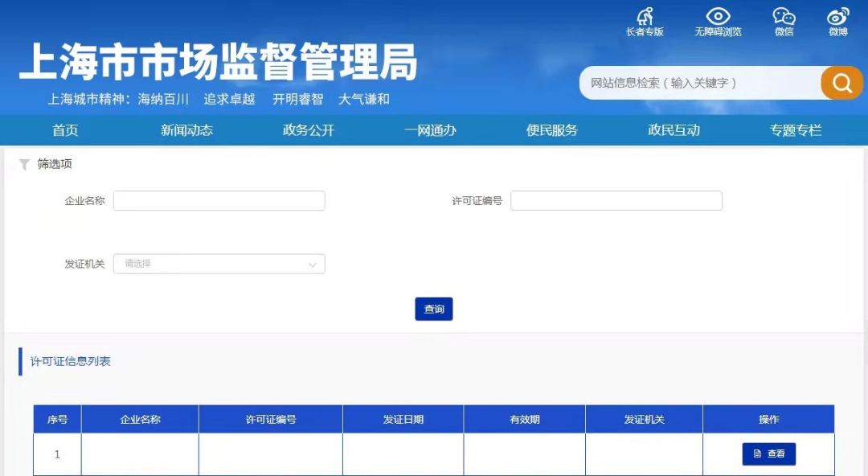Viewport: 868px width, 476px height.
Task: Navigate to 便民服务 section
Action: point(552,130)
